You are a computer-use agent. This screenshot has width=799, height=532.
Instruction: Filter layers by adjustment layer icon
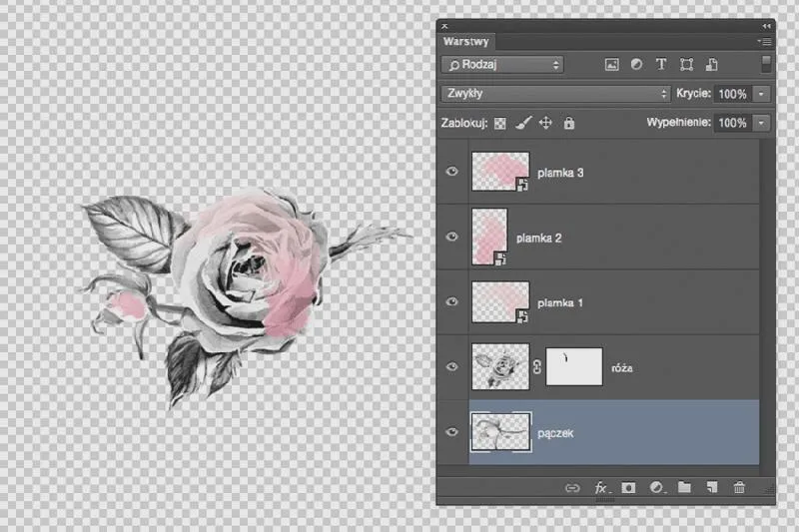click(636, 64)
